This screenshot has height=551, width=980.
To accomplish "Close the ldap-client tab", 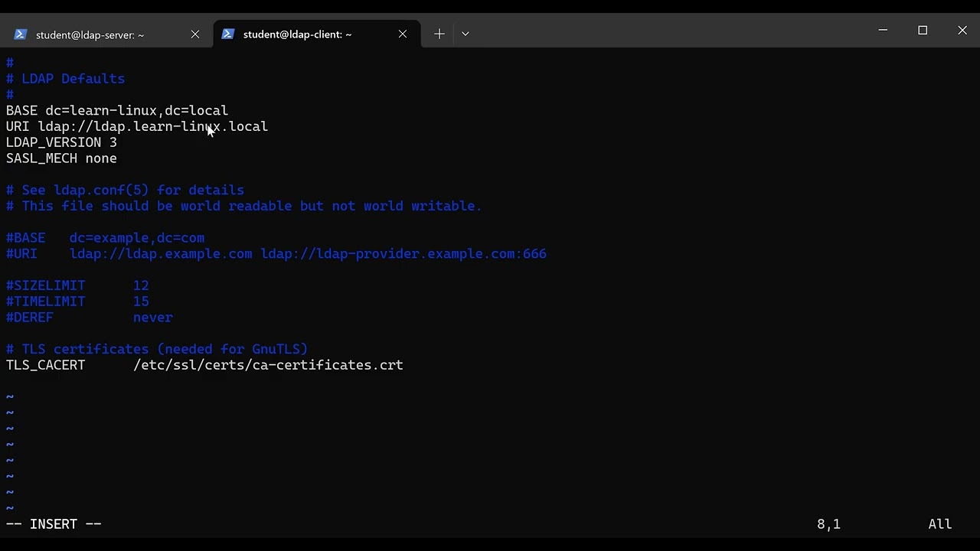I will 403,34.
